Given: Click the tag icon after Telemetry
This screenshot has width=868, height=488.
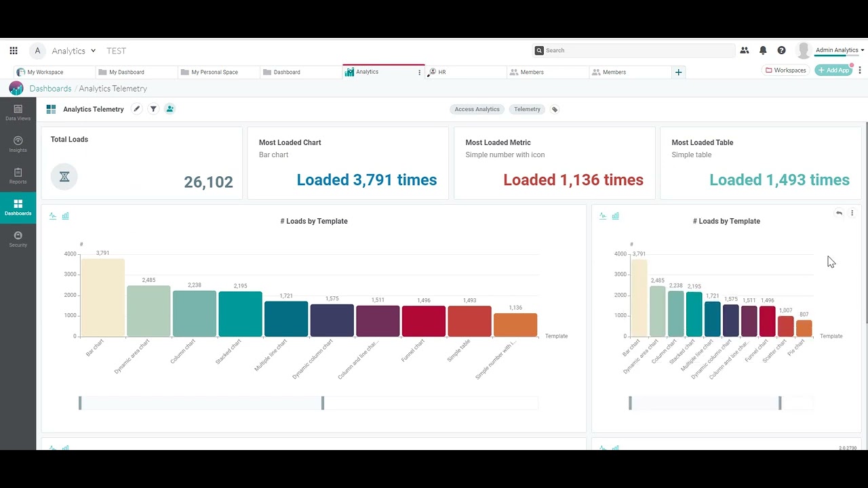Looking at the screenshot, I should (555, 109).
